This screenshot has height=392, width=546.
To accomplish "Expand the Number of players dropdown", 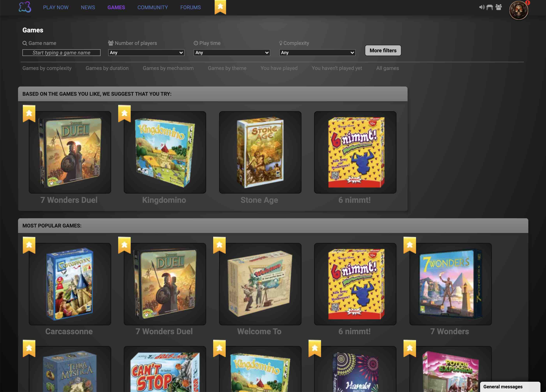I will (146, 53).
